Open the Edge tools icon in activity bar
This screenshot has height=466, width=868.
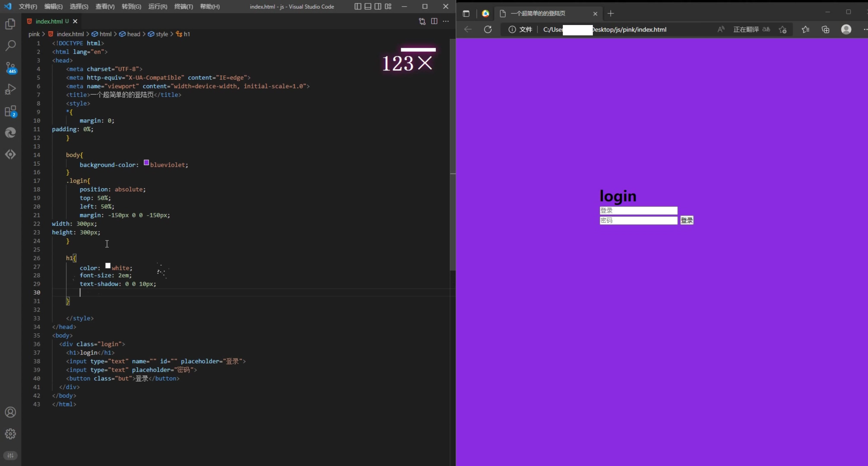10,133
